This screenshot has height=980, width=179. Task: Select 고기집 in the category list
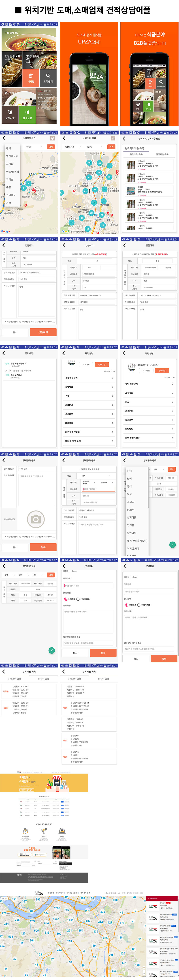click(x=9, y=164)
